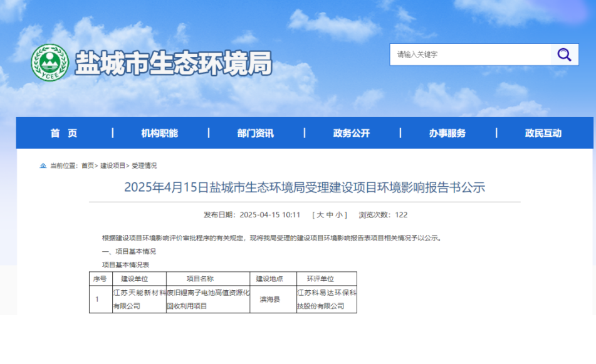Click the breadcrumb home icon
Image resolution: width=596 pixels, height=364 pixels.
tap(43, 166)
